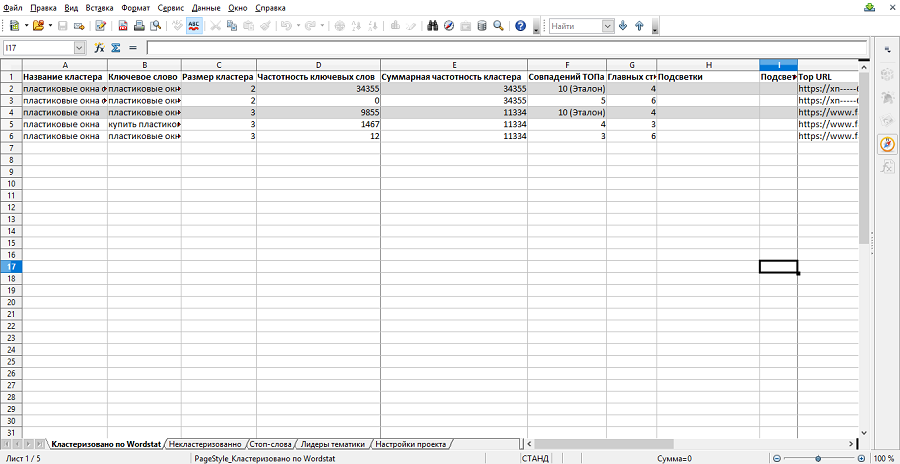Open sidebar Functions fx panel
This screenshot has width=900, height=464.
tap(887, 168)
